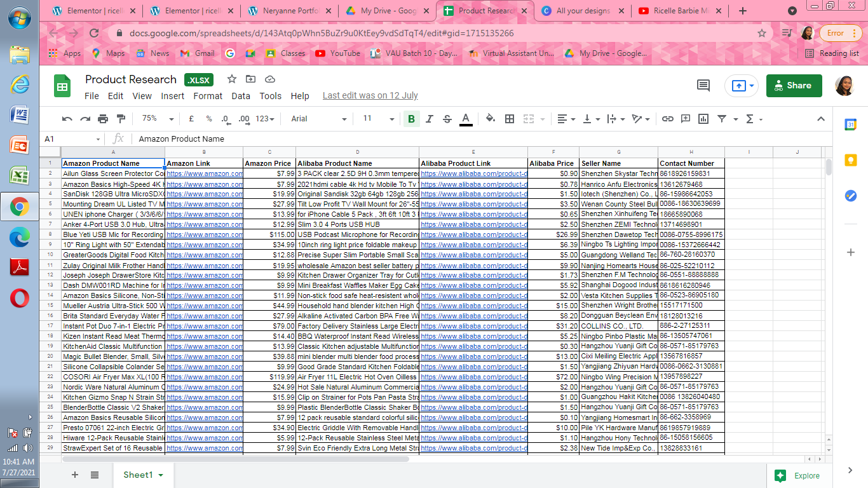This screenshot has width=868, height=488.
Task: Show all sheets list icon
Action: click(x=95, y=475)
